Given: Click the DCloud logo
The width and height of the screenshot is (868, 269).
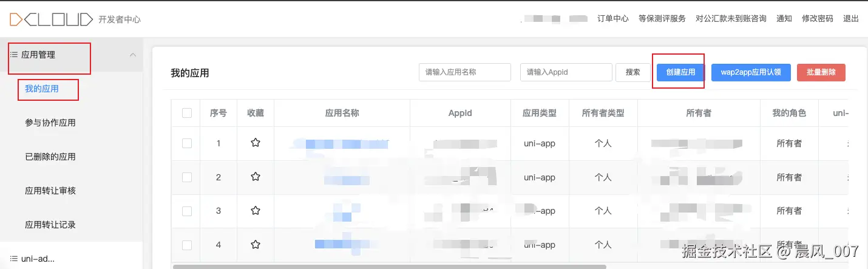Looking at the screenshot, I should pyautogui.click(x=51, y=19).
